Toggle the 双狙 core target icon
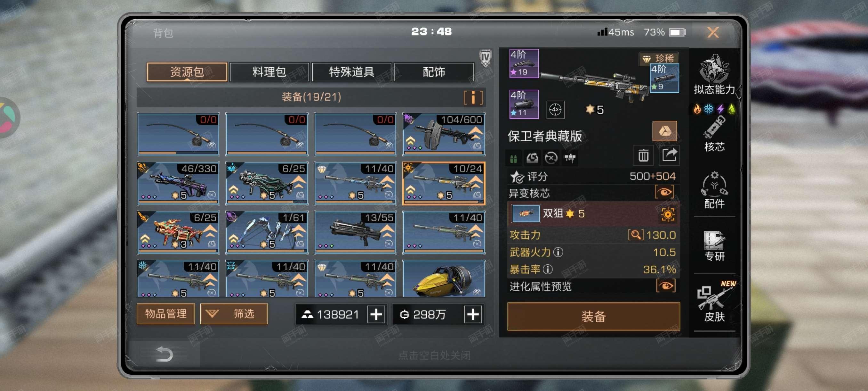The width and height of the screenshot is (868, 391). click(668, 214)
